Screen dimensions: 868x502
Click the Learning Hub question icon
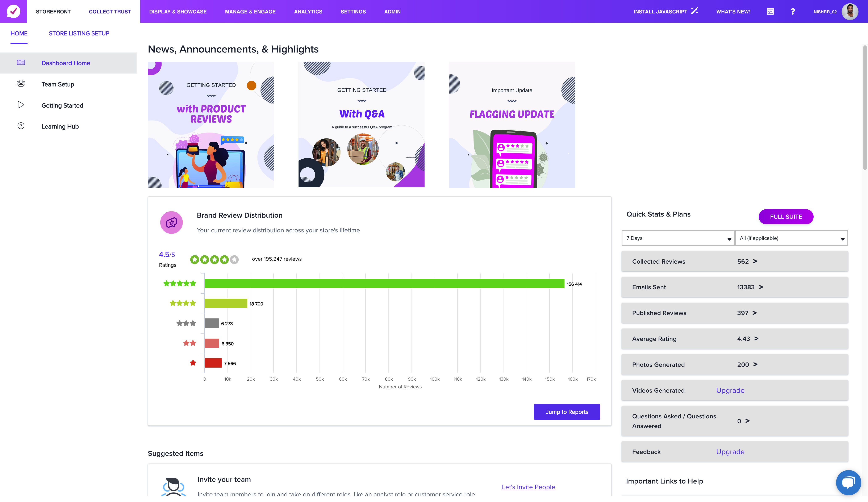pos(21,126)
